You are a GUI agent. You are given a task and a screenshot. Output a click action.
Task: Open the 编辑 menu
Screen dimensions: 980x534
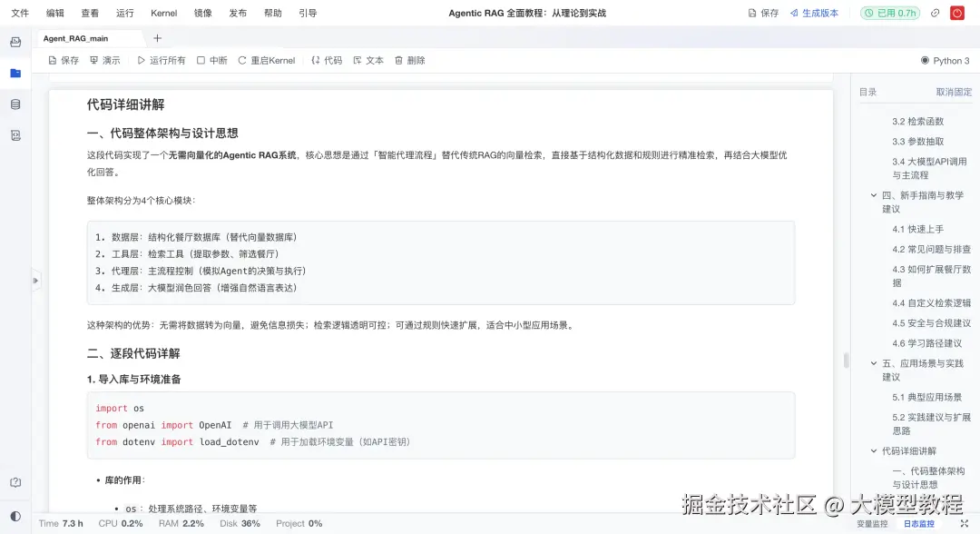point(55,13)
